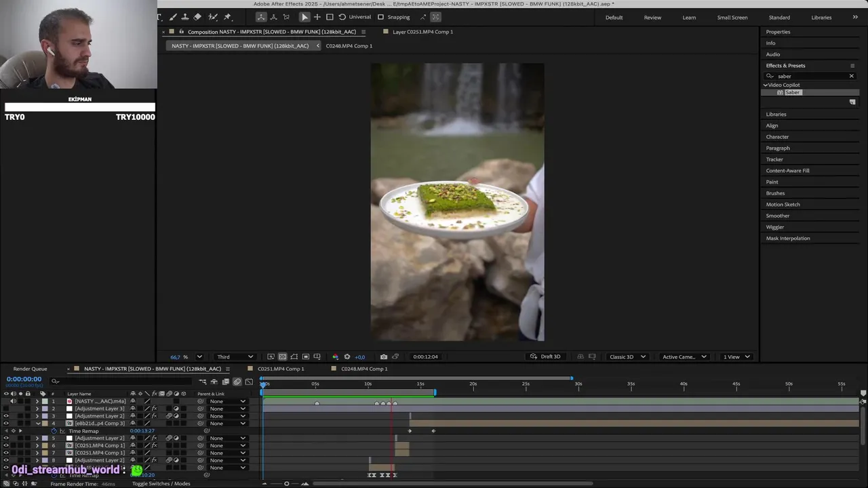Select the Brush tool in toolbar
The height and width of the screenshot is (488, 868).
tap(173, 17)
